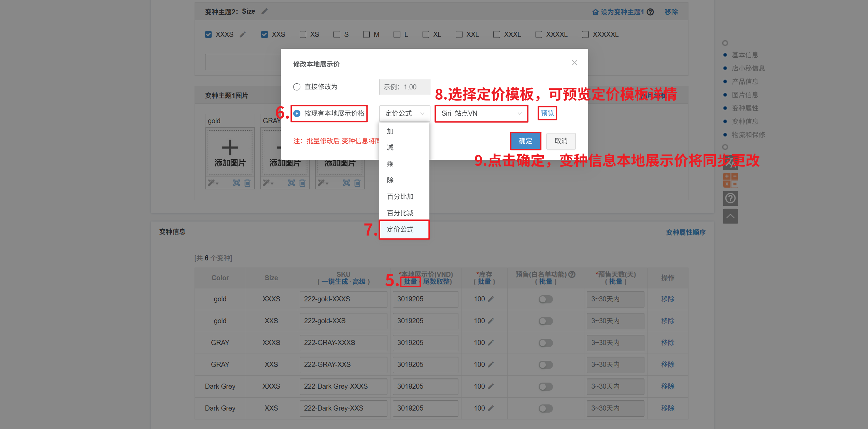
Task: Open presale days dropdown for gold XXS
Action: (x=615, y=321)
